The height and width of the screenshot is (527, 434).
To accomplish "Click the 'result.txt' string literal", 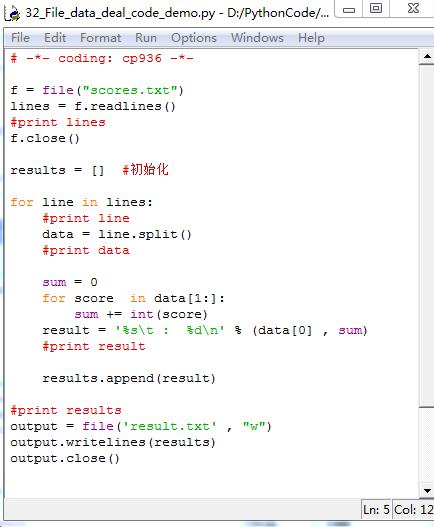I will (169, 426).
